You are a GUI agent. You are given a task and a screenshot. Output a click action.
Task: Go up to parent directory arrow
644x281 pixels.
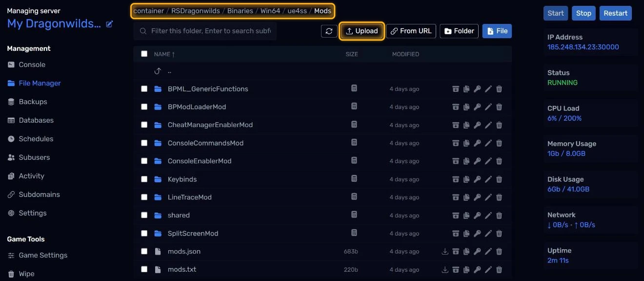tap(158, 71)
